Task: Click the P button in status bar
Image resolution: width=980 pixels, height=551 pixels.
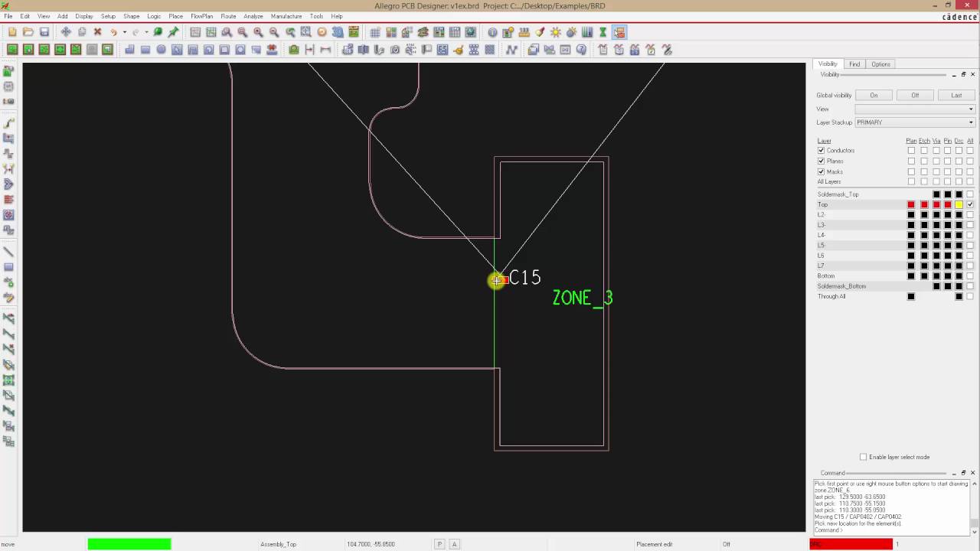Action: click(x=439, y=544)
